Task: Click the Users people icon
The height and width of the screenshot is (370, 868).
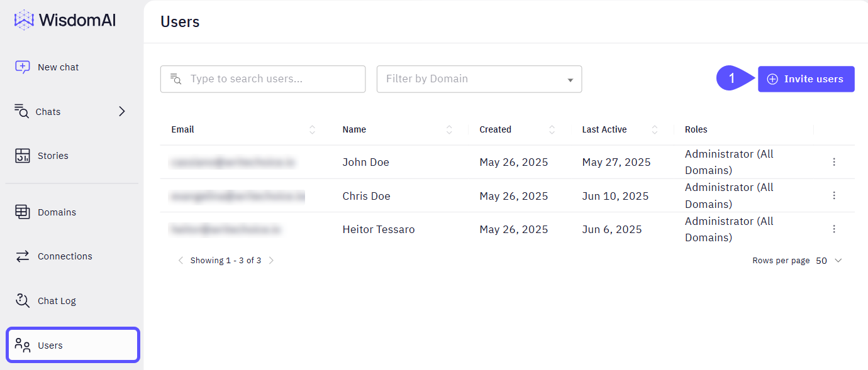Action: pos(23,346)
